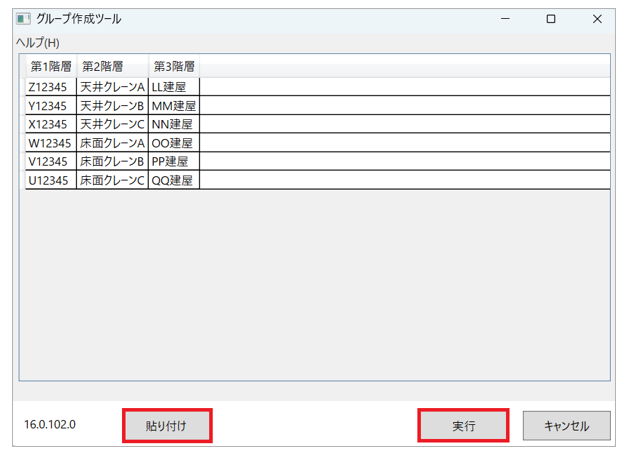Select the 第2階層 column header
This screenshot has height=459, width=637.
[103, 67]
